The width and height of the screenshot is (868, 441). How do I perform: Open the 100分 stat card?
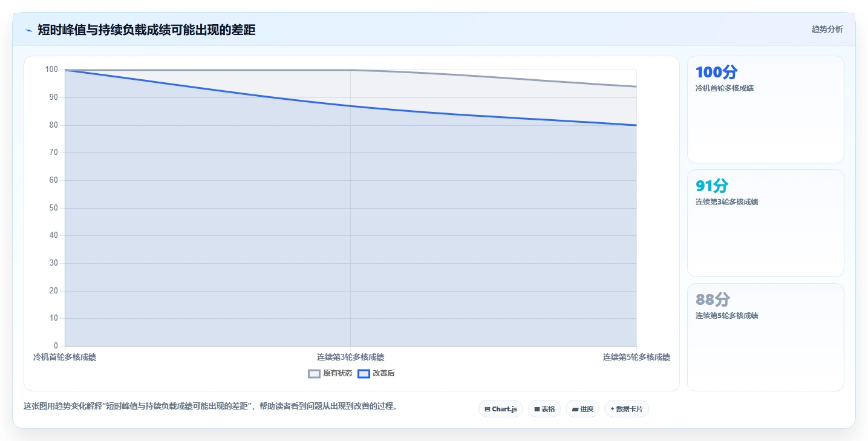coord(766,109)
